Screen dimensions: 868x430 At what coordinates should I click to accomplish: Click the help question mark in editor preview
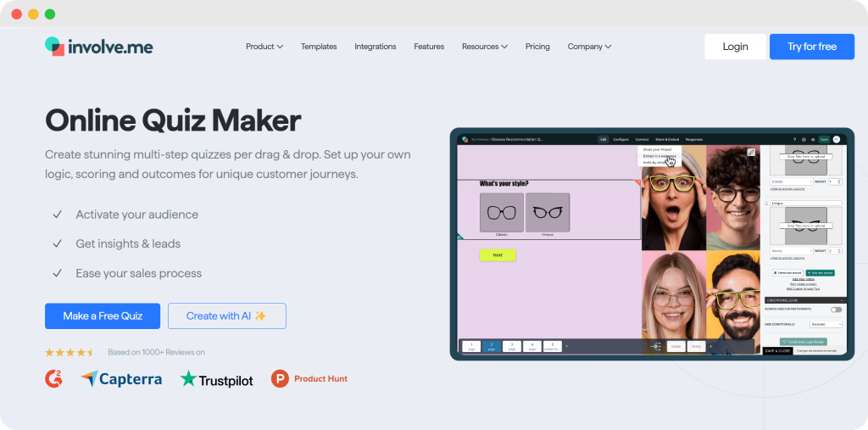click(794, 140)
